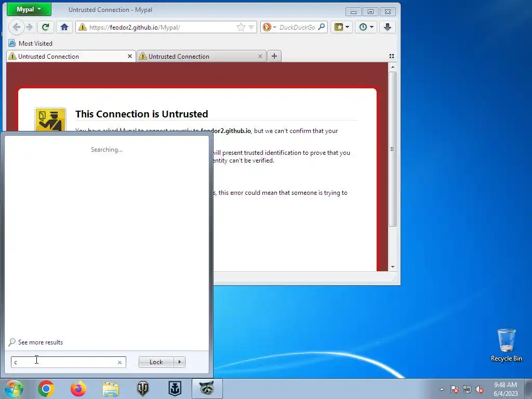Click the This Connection is Untrusted heading
The width and height of the screenshot is (532, 399).
click(x=141, y=114)
